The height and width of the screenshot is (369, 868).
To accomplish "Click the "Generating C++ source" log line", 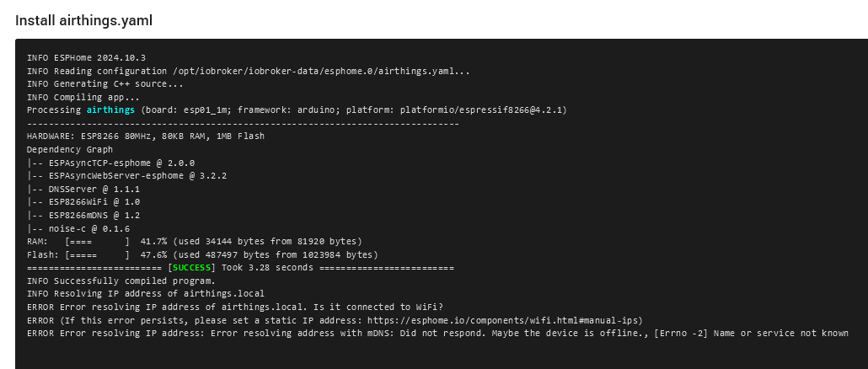I will pyautogui.click(x=105, y=84).
